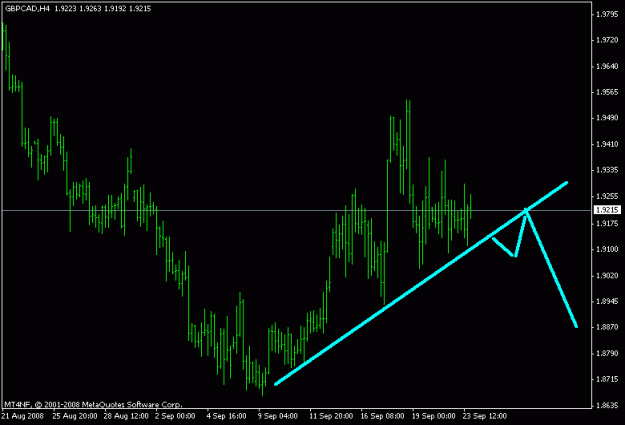Click the 1.9490 price axis label
Image resolution: width=625 pixels, height=425 pixels.
click(607, 118)
